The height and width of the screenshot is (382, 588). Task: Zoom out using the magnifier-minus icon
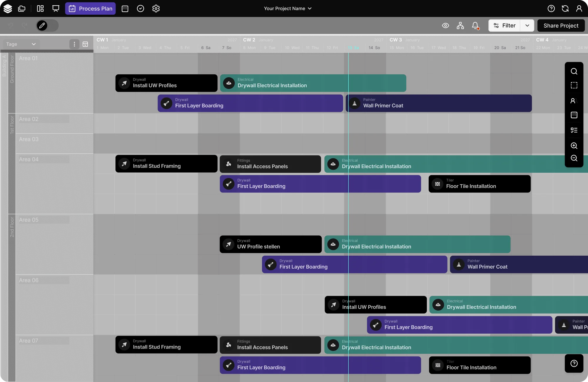pyautogui.click(x=574, y=158)
